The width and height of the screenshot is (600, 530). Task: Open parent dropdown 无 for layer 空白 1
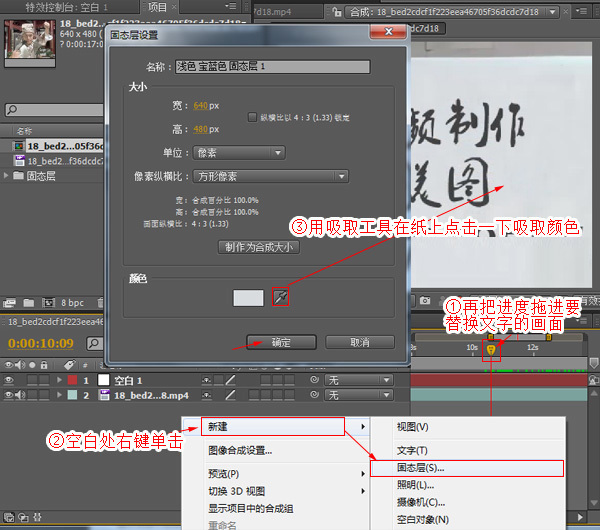click(x=358, y=380)
